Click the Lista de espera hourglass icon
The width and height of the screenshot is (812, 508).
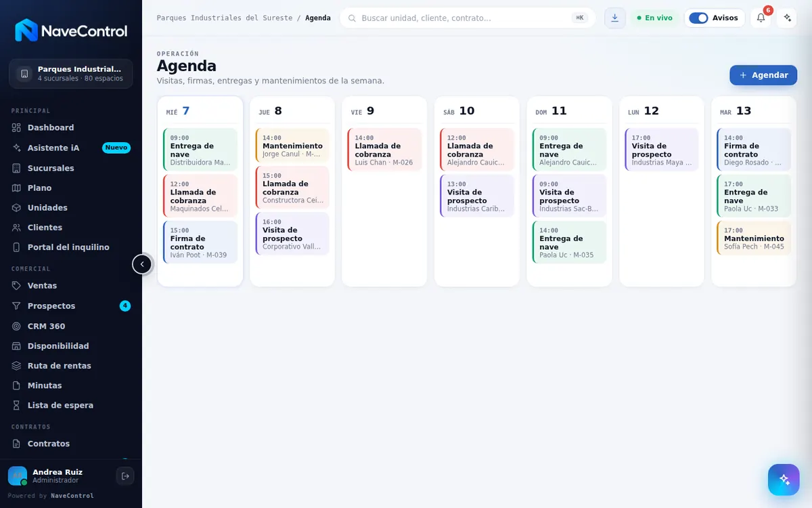pos(17,405)
